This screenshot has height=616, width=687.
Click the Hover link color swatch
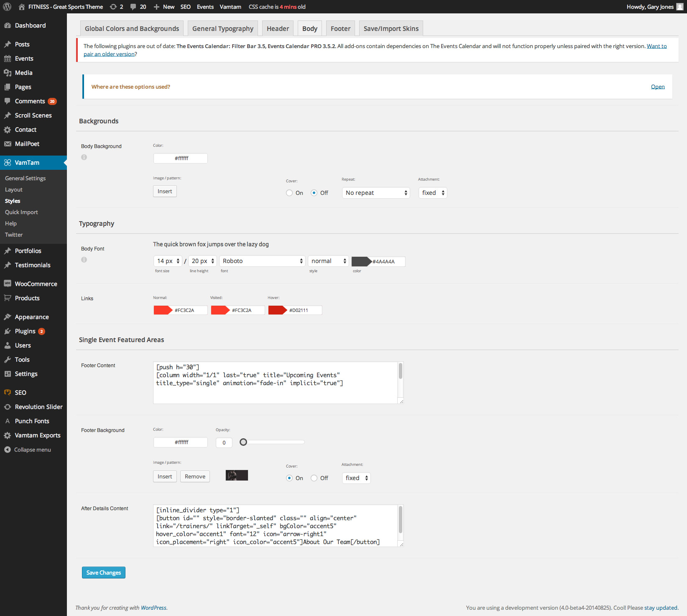coord(277,310)
